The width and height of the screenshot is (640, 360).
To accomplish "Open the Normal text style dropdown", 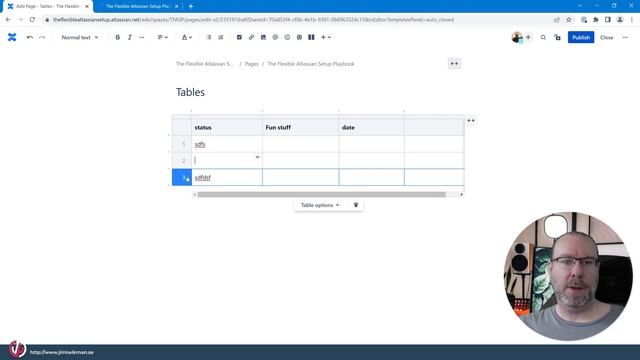I will [80, 37].
